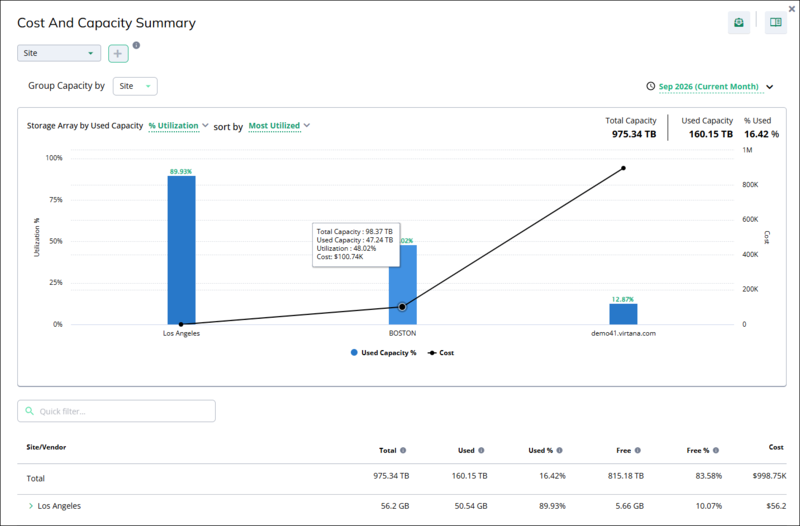Click the 16.42 % Used summary value

[x=761, y=134]
